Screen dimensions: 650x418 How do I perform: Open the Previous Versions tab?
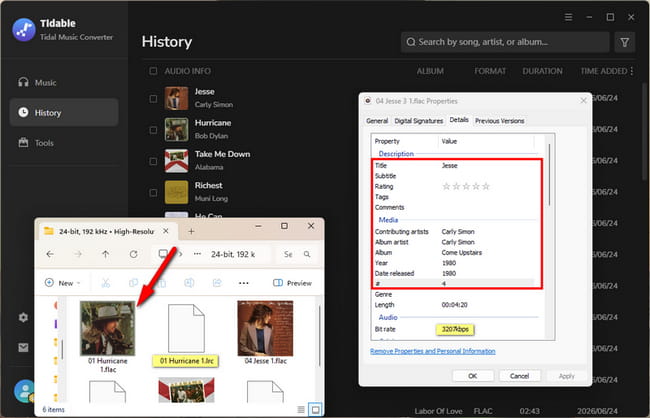[500, 121]
